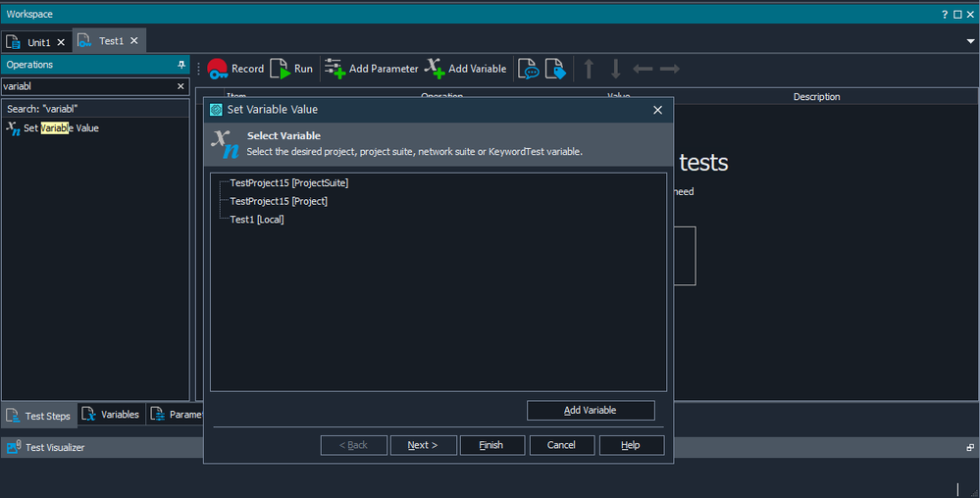Select Test1 [Local] variable scope
Image resolution: width=980 pixels, height=498 pixels.
pyautogui.click(x=256, y=220)
